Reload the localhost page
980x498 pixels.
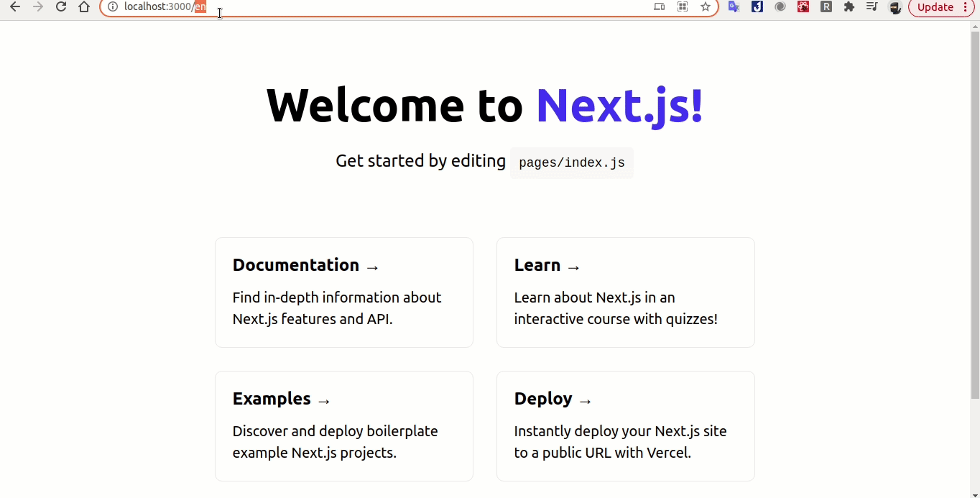(x=61, y=7)
